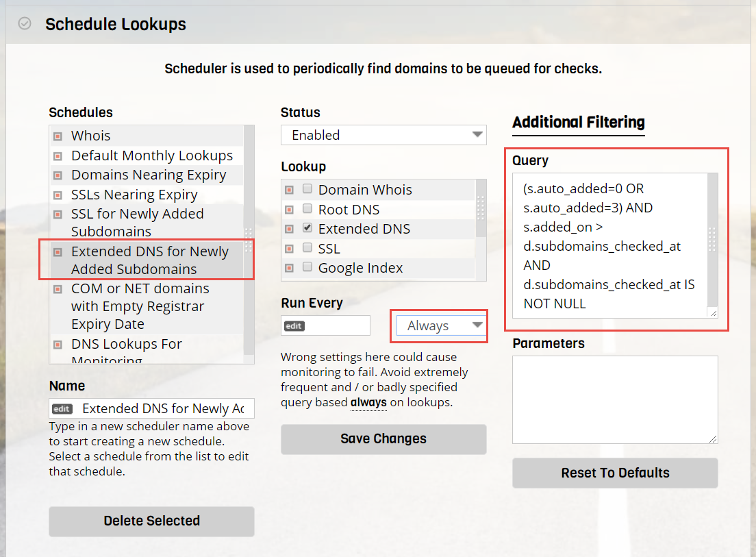Viewport: 756px width, 557px height.
Task: Click the red icon beside Extended DNS for Newly Added Subdomains
Action: point(58,252)
